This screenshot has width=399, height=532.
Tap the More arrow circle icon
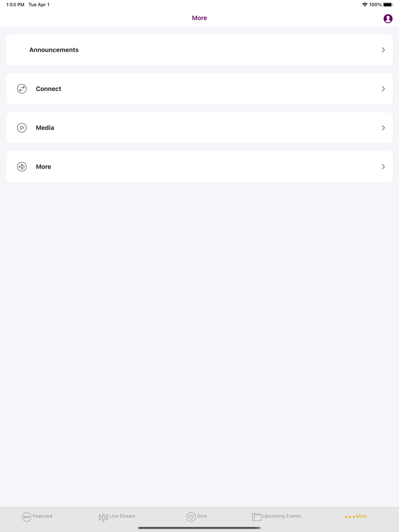[22, 167]
